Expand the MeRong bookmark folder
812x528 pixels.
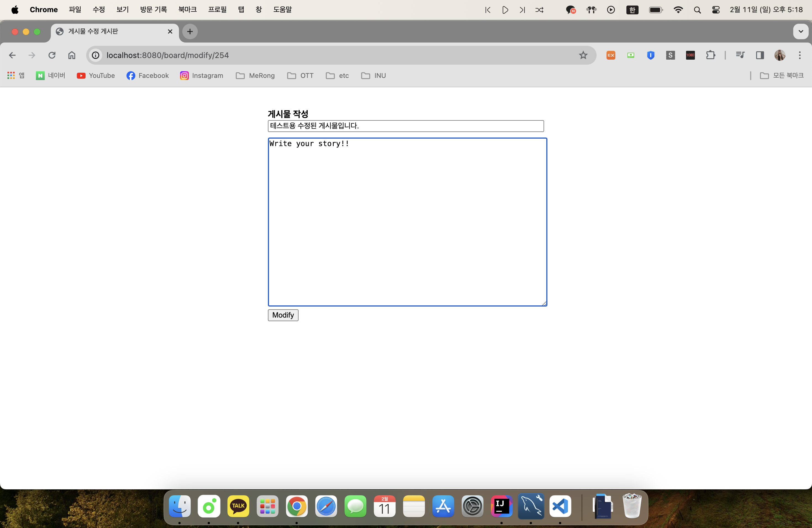coord(255,76)
